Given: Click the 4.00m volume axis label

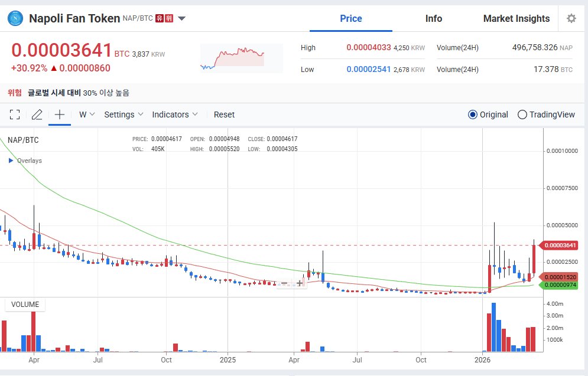Looking at the screenshot, I should [555, 304].
